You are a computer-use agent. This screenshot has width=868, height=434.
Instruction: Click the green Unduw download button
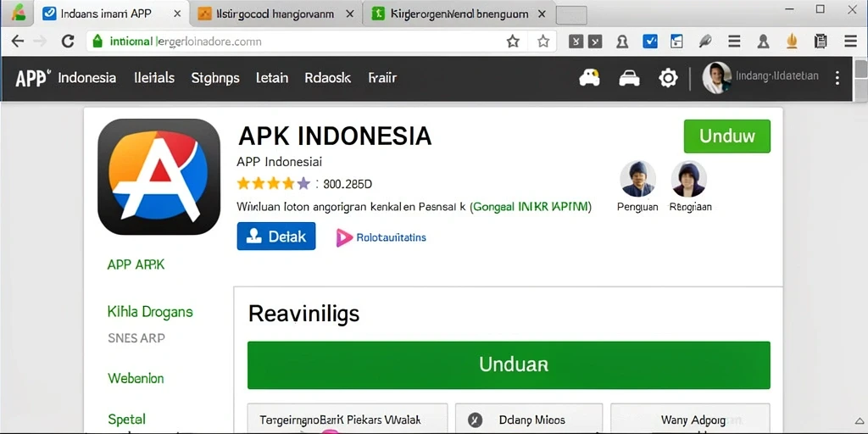point(726,136)
